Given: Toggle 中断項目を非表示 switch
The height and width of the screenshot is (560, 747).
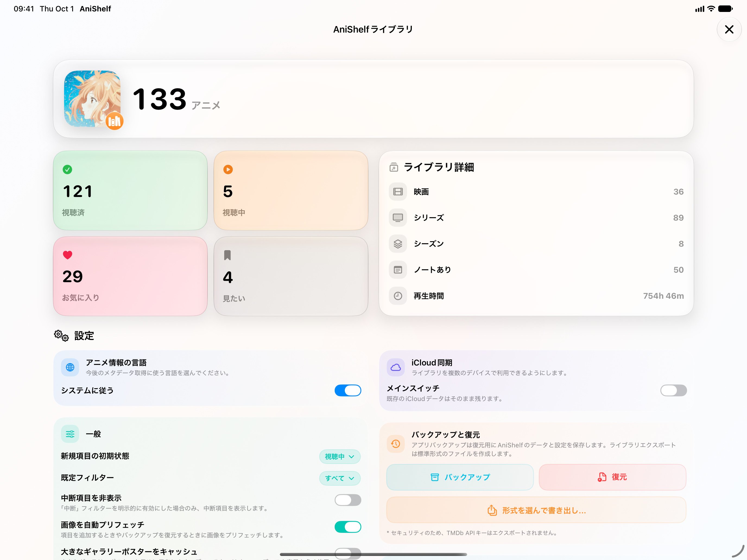Looking at the screenshot, I should (348, 500).
